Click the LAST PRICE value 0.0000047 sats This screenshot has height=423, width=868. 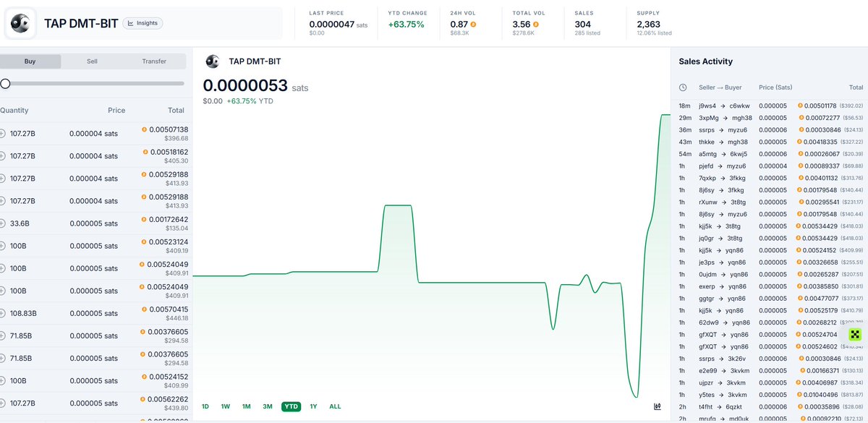pos(339,24)
